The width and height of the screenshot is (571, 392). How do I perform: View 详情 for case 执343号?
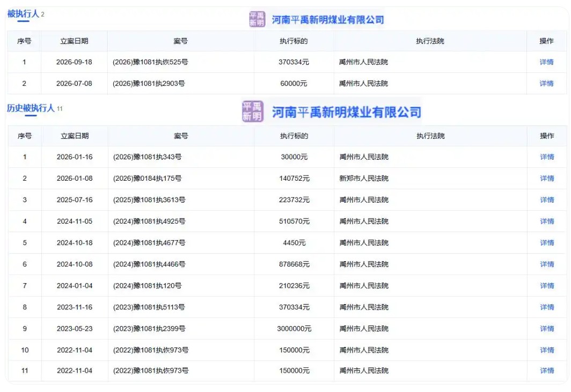(547, 157)
